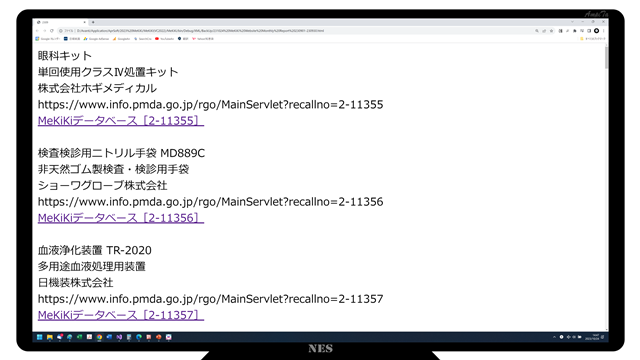
Task: Open the extensions puzzle icon
Action: (574, 31)
